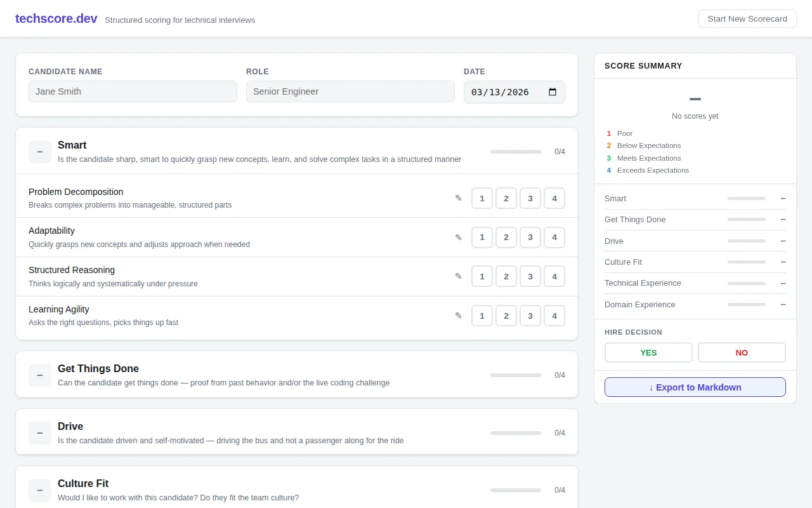Click the pencil note icon for Structured Reasoning
812x508 pixels.
(459, 276)
